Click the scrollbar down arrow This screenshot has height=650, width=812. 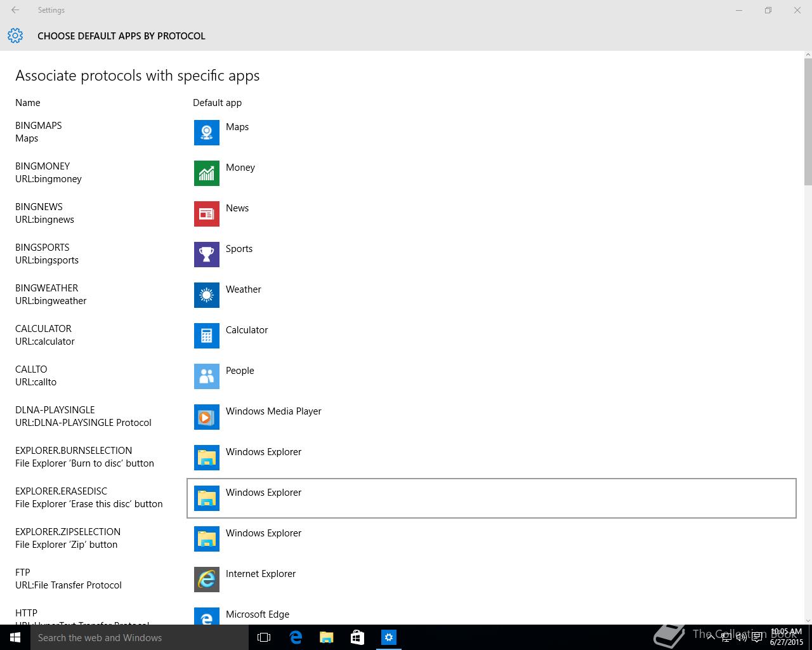(x=808, y=620)
